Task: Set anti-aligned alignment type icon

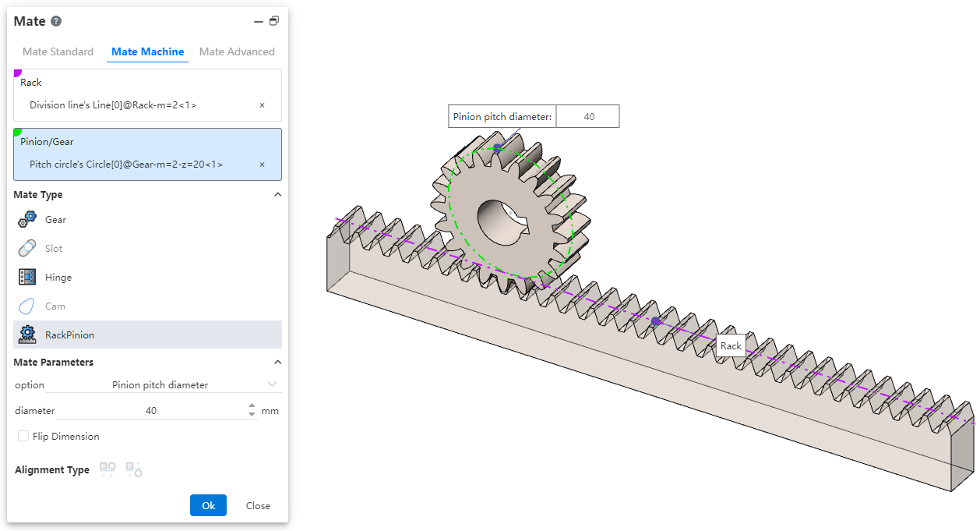Action: tap(134, 469)
